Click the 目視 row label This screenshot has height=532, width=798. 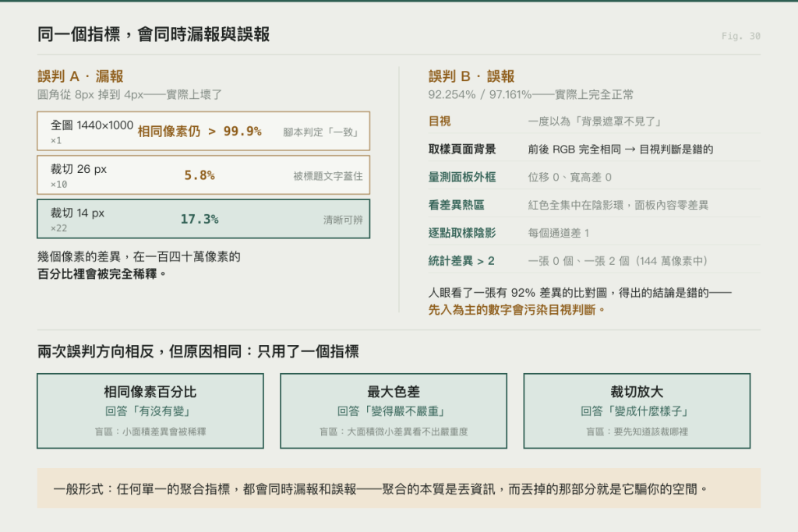tap(440, 121)
